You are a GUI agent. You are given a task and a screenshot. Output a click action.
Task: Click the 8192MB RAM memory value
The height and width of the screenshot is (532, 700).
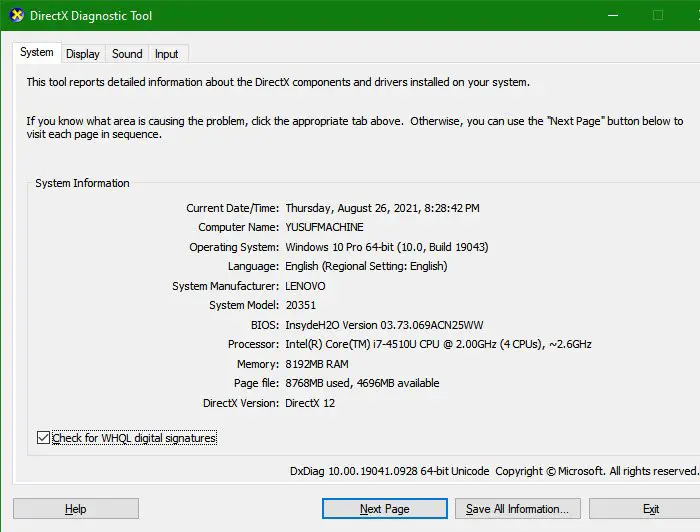(317, 364)
